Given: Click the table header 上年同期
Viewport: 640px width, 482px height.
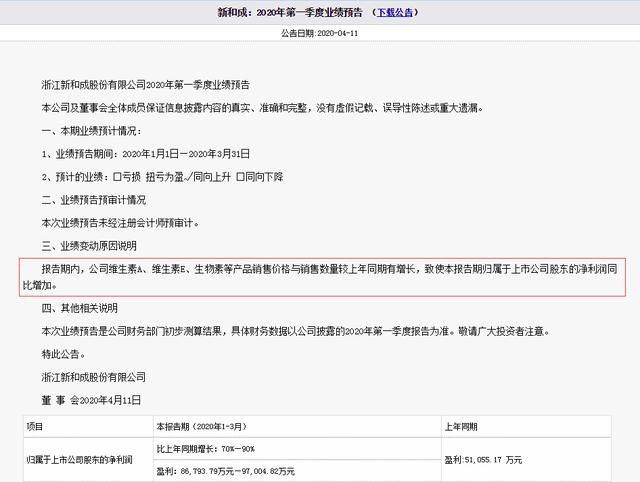Looking at the screenshot, I should coord(527,427).
